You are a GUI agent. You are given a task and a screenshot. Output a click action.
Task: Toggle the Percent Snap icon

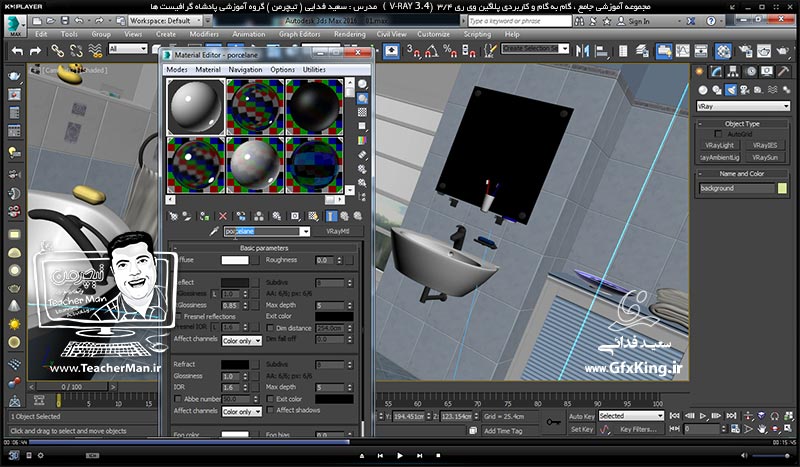click(x=449, y=51)
